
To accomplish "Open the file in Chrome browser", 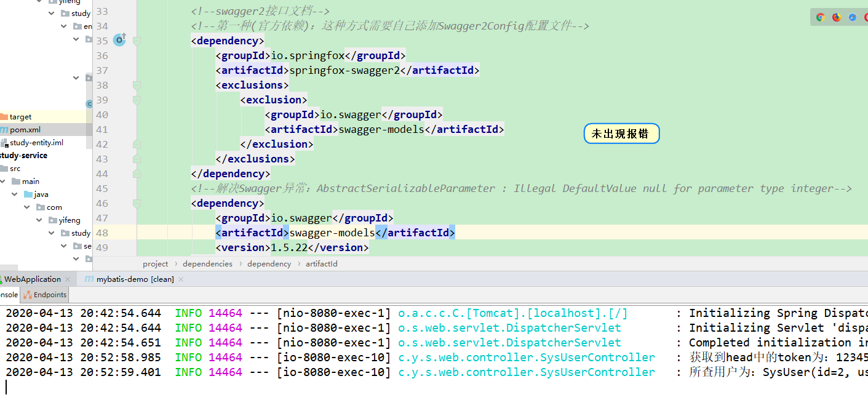I will (x=820, y=17).
